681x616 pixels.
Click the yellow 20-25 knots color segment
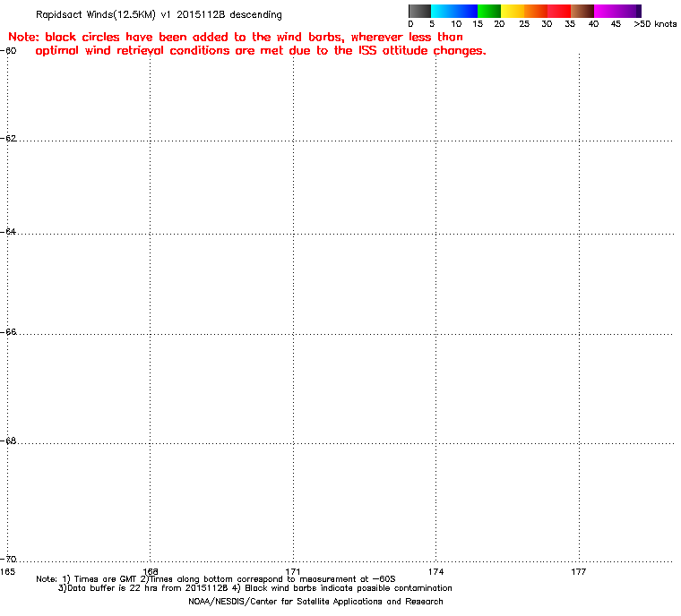513,11
